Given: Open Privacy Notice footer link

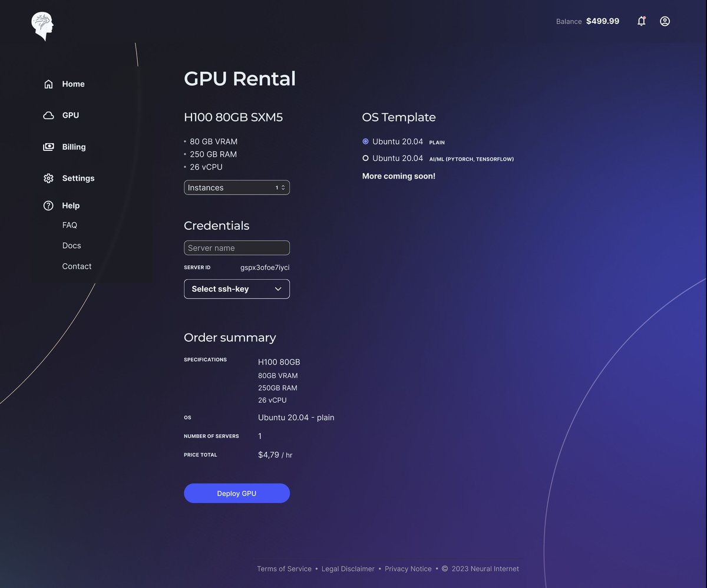Looking at the screenshot, I should click(408, 569).
